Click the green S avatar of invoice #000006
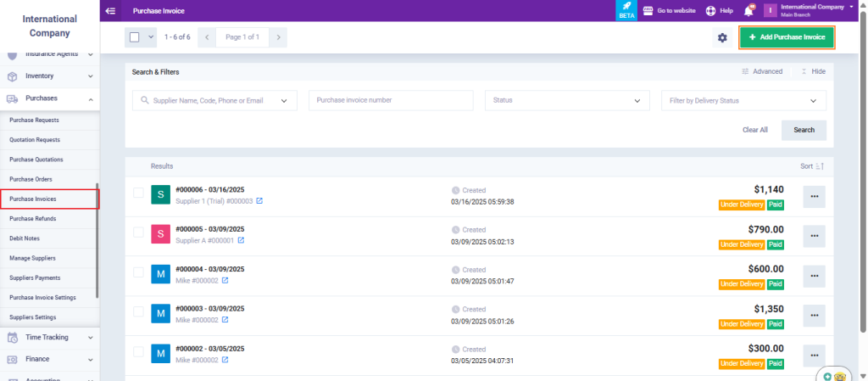Screen dimensions: 868x381 point(160,194)
